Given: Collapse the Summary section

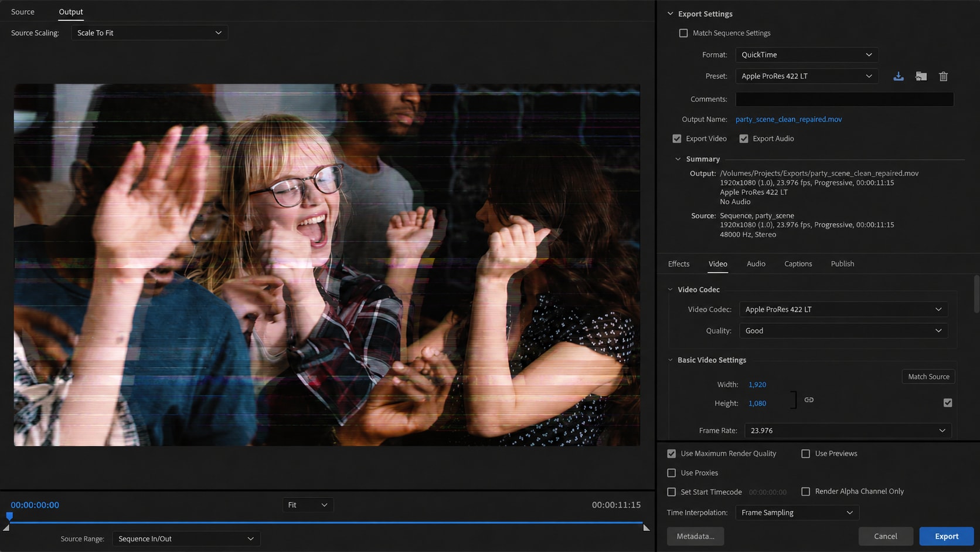Looking at the screenshot, I should [678, 159].
